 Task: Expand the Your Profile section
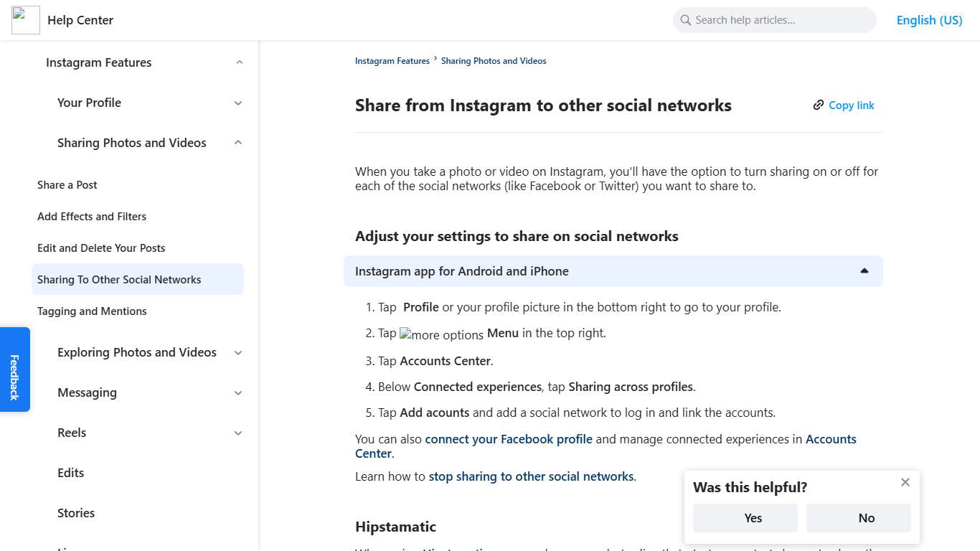(238, 103)
